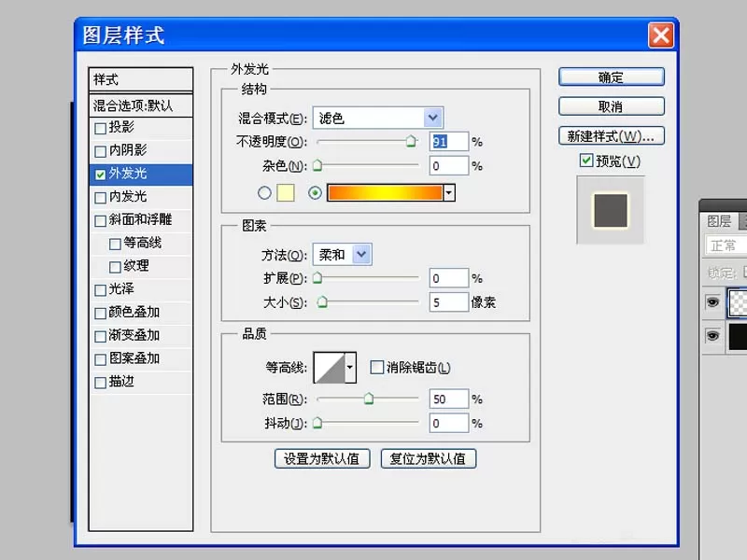The width and height of the screenshot is (747, 560).
Task: Check the 消除锯齿(L) option
Action: point(377,367)
